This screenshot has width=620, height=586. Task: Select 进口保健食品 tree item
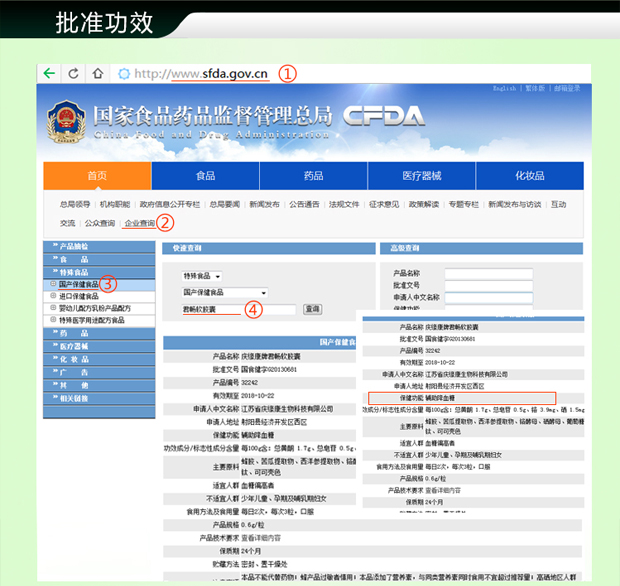79,296
